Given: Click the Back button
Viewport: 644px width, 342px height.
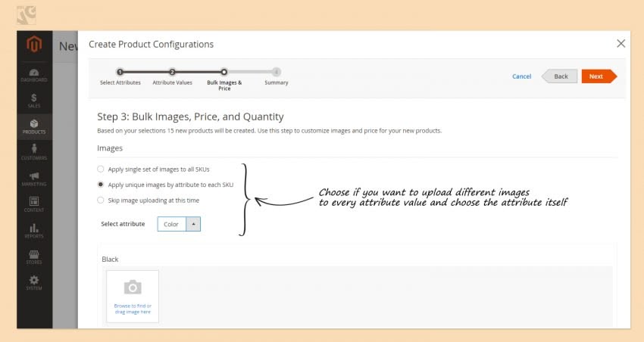Looking at the screenshot, I should [560, 76].
